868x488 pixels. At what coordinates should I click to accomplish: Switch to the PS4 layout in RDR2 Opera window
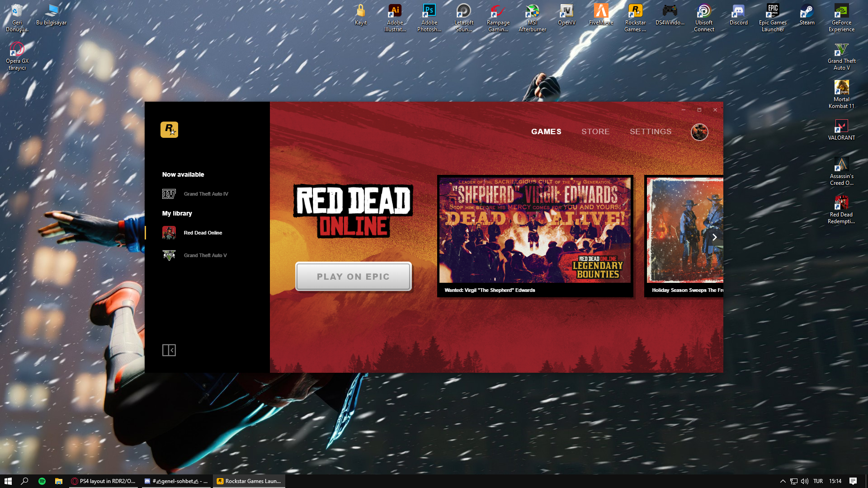104,481
